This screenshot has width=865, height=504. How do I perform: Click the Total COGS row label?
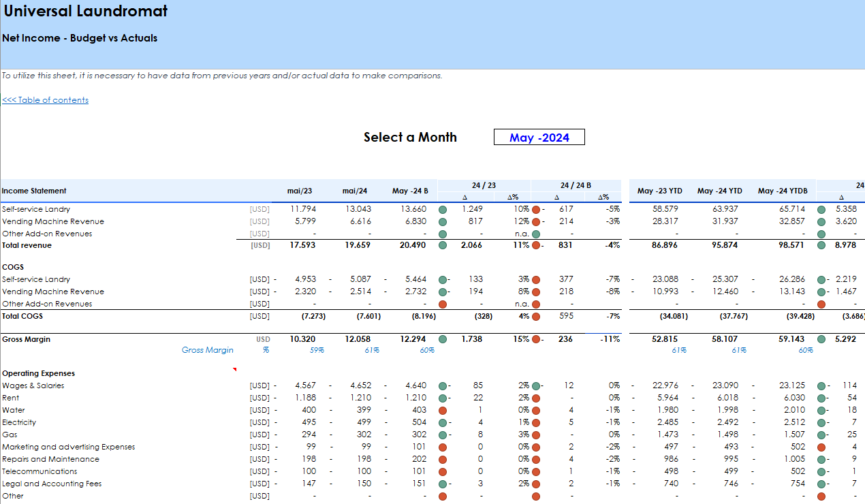click(22, 317)
